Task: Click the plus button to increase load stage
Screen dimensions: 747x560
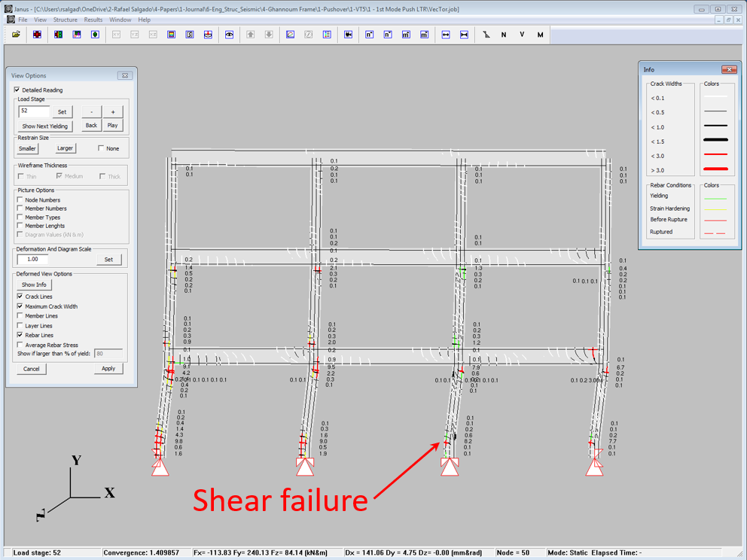Action: click(113, 112)
